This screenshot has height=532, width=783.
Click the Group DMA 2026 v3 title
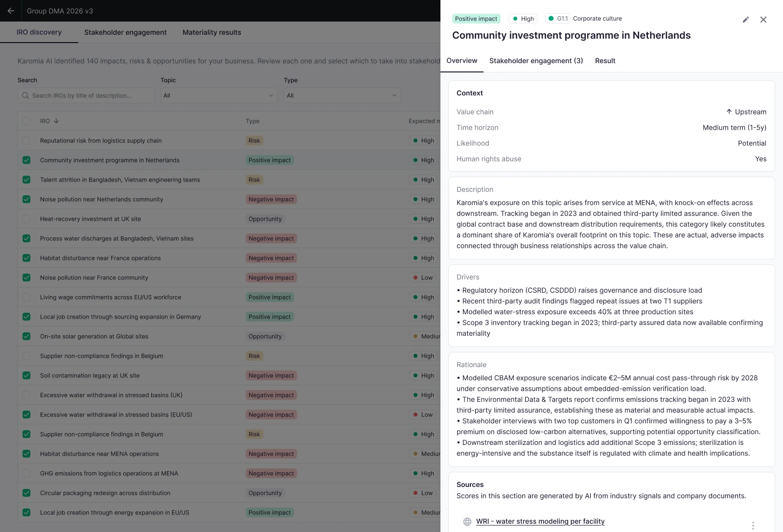point(60,11)
